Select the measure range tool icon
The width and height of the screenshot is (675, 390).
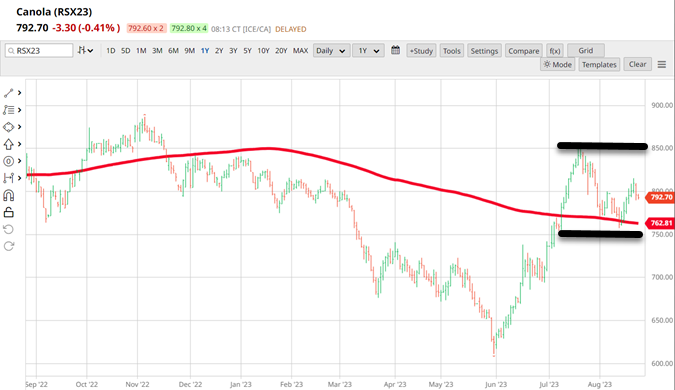pyautogui.click(x=9, y=178)
